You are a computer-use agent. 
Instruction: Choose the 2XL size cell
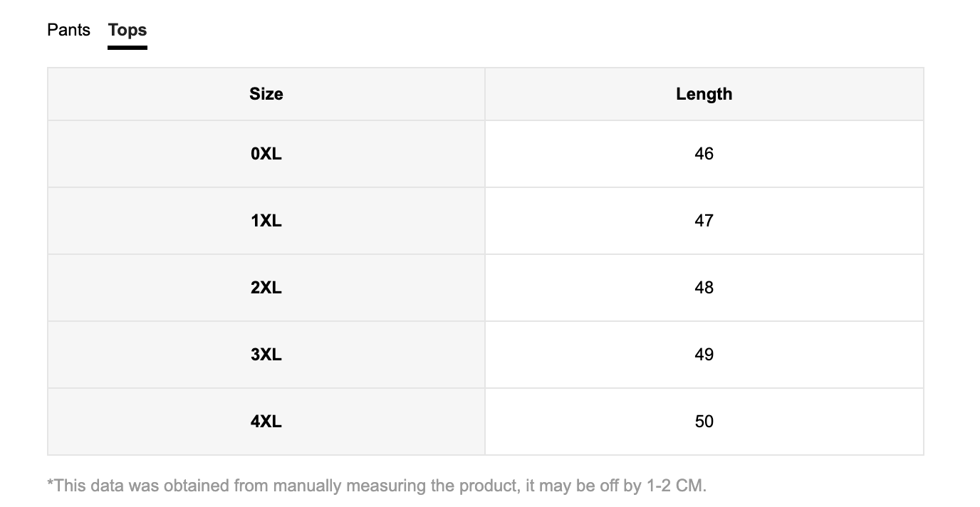(x=266, y=288)
